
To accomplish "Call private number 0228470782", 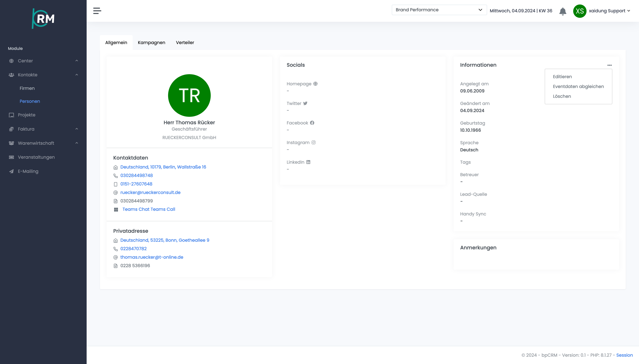I will tap(133, 249).
